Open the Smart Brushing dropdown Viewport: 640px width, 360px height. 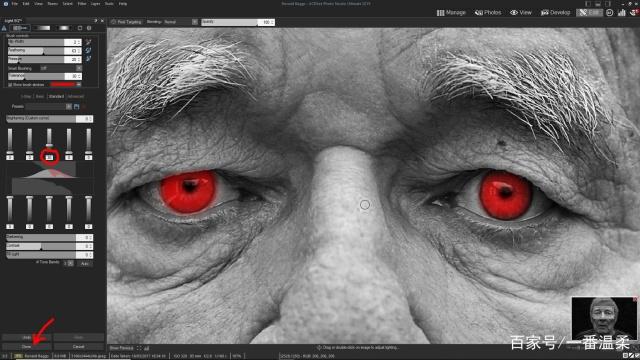point(60,68)
